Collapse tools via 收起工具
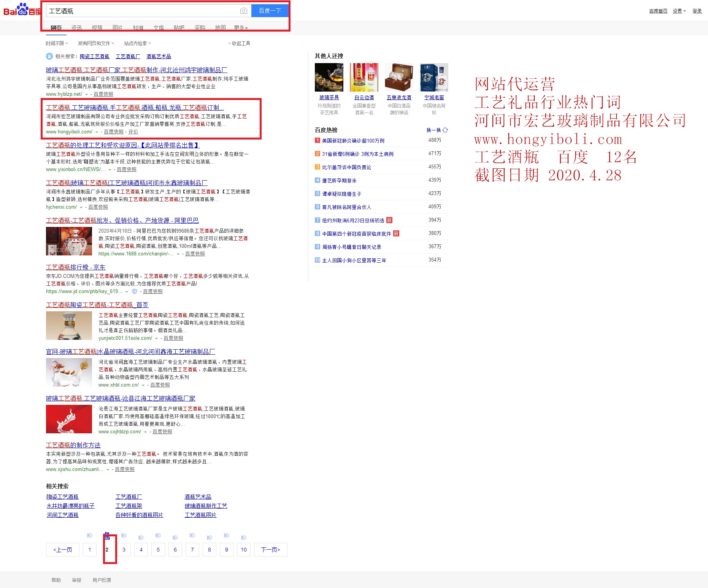This screenshot has width=708, height=588. (239, 43)
